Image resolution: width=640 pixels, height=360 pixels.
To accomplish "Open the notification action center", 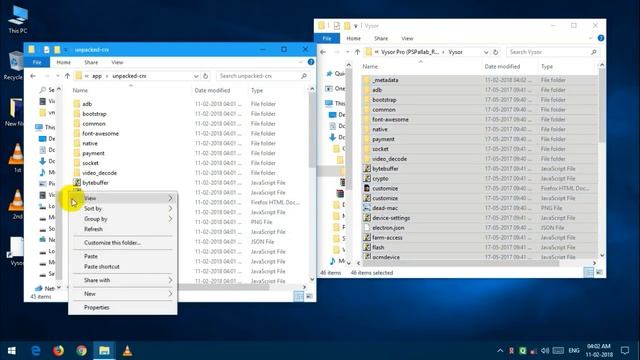I will tap(625, 351).
